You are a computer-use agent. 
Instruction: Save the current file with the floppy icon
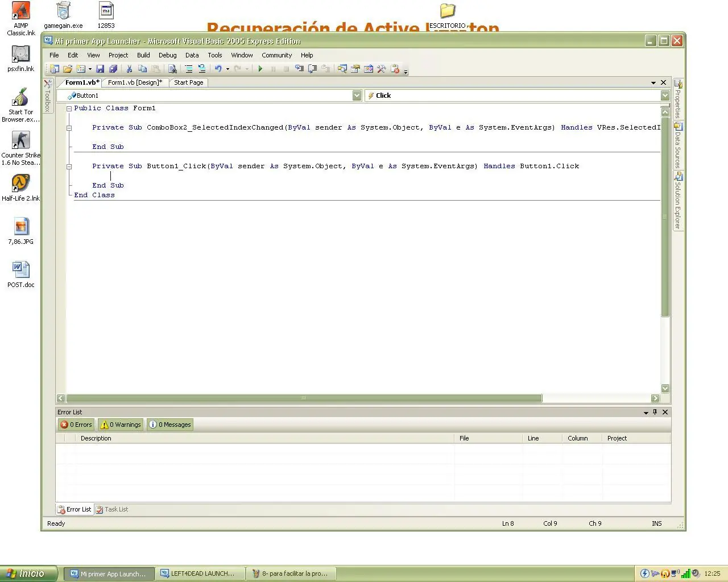[x=100, y=69]
